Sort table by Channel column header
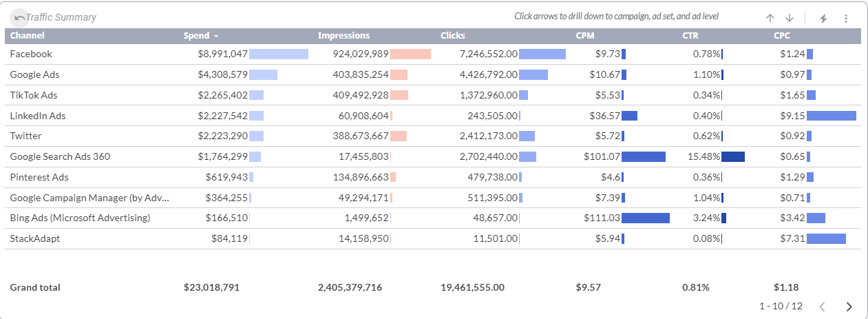 pyautogui.click(x=28, y=36)
